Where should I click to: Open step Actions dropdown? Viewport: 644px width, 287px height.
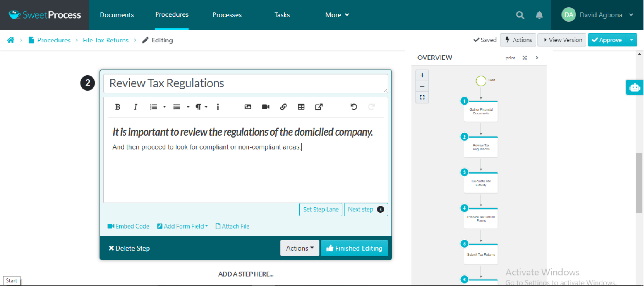[x=300, y=248]
